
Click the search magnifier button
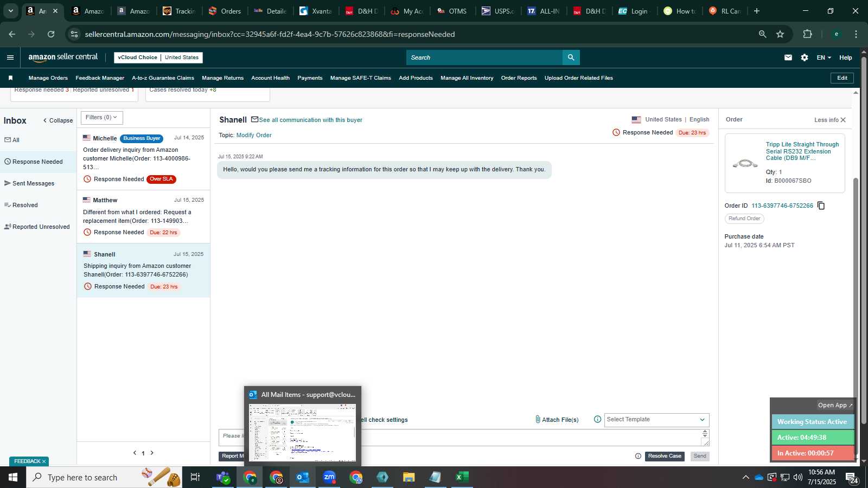coord(571,57)
